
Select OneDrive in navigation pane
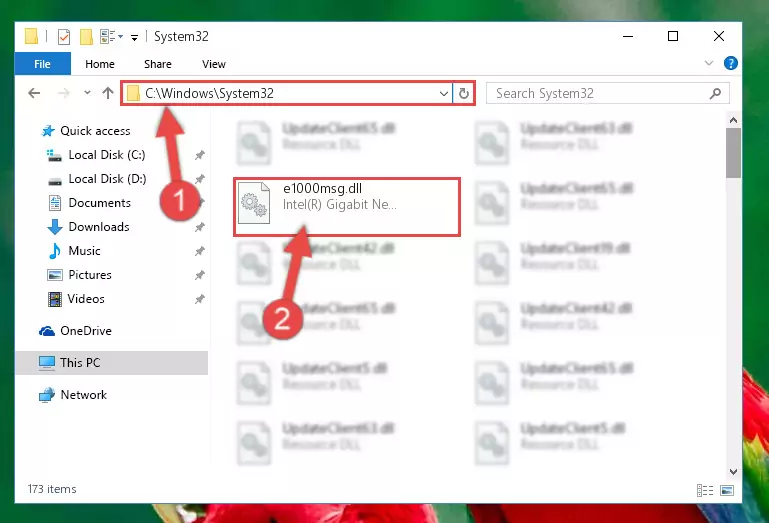pos(86,331)
